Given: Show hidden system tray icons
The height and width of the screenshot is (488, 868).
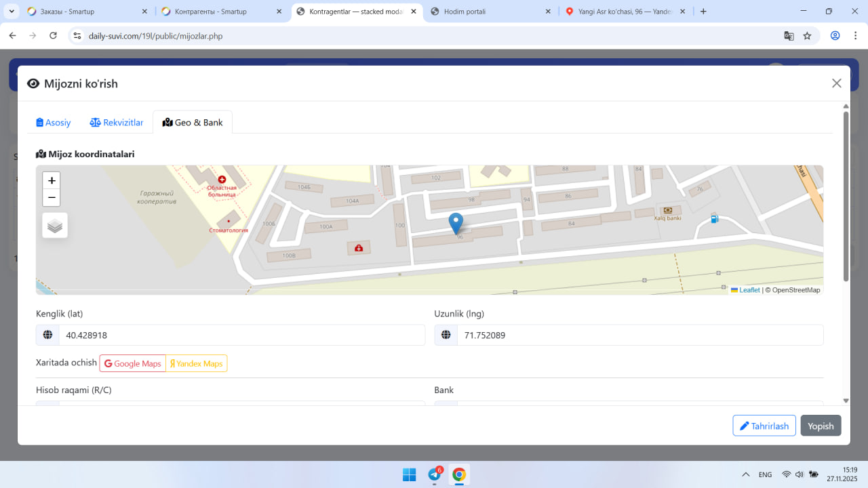Looking at the screenshot, I should pyautogui.click(x=745, y=475).
